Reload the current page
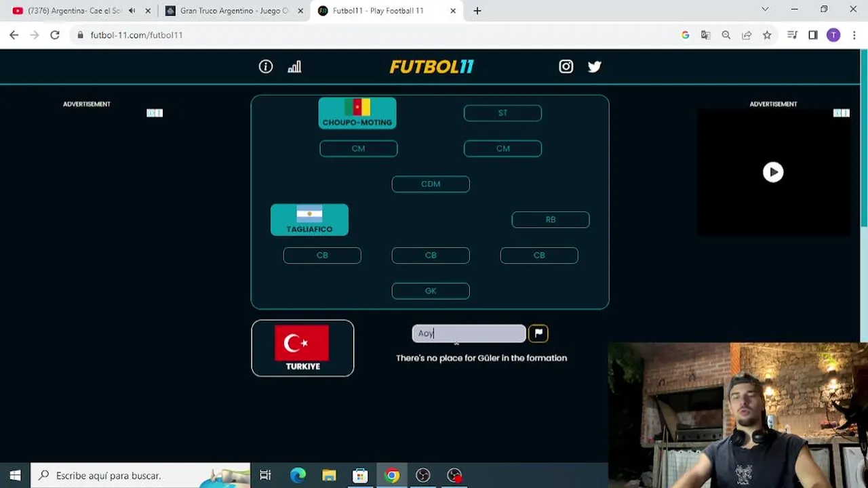Screen dimensions: 868x488 55,35
